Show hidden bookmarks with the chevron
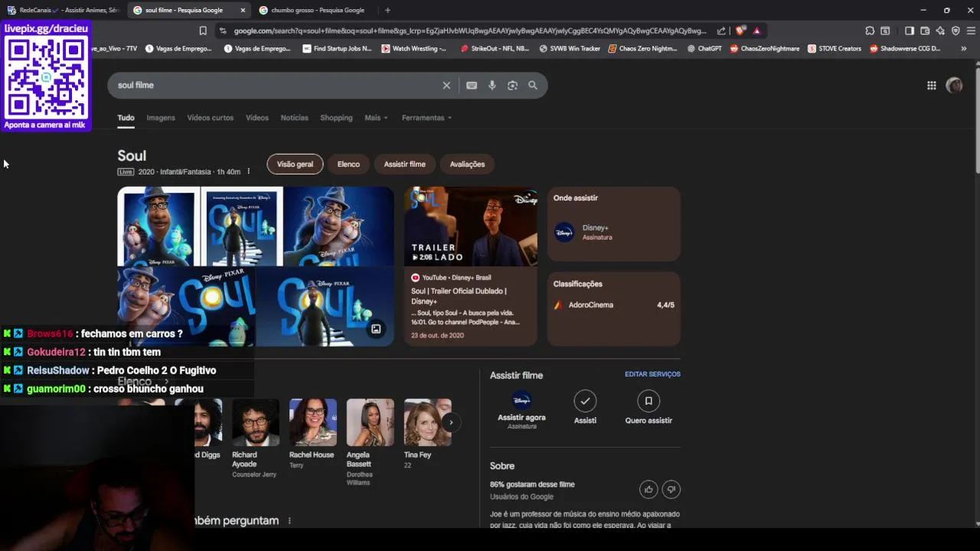 (x=963, y=48)
